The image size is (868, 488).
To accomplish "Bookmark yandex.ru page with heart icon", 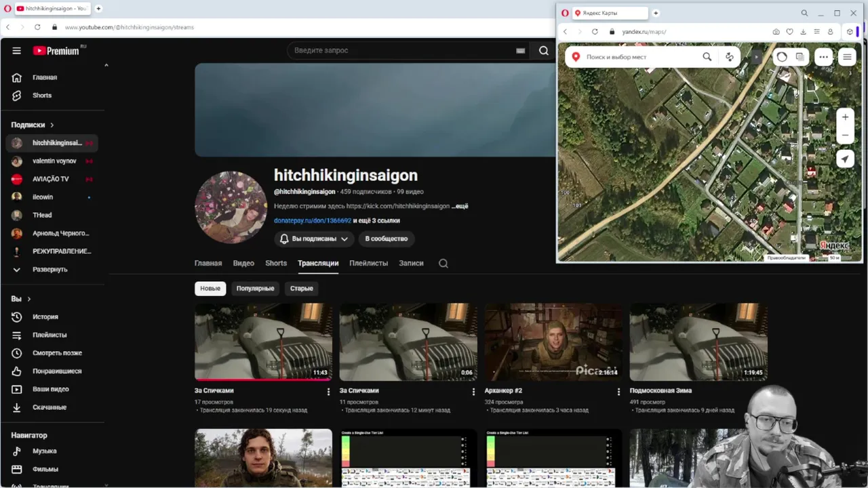I will pos(790,32).
